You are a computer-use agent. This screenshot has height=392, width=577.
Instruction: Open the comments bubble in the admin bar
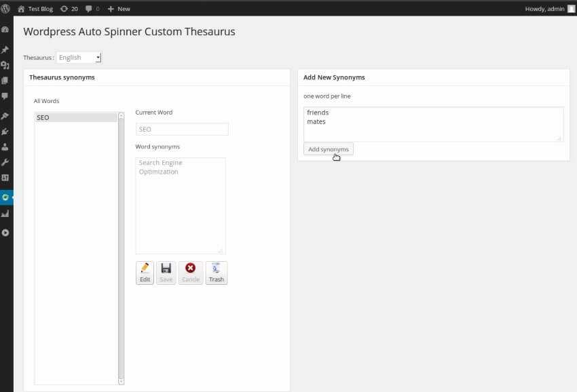[92, 9]
